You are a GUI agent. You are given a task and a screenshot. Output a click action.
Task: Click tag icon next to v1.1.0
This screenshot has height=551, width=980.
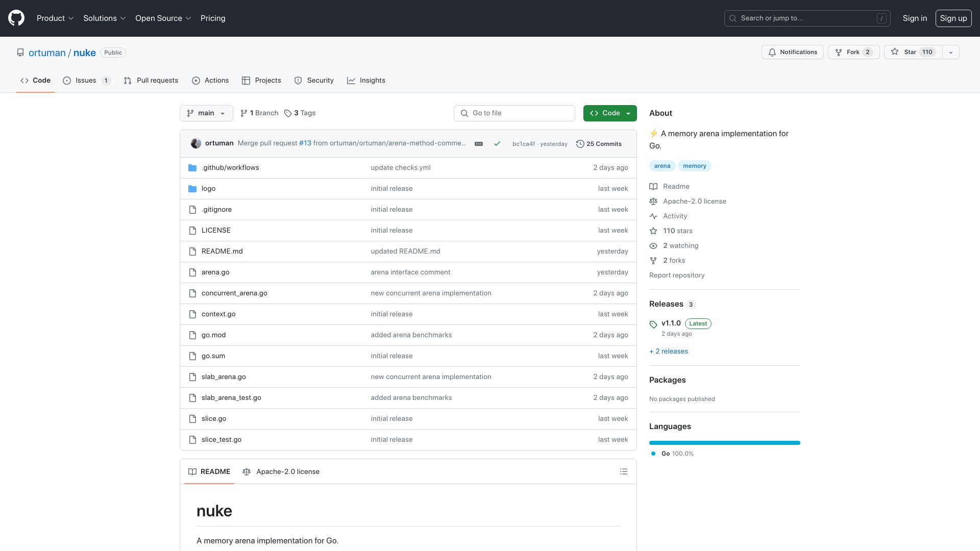coord(653,324)
